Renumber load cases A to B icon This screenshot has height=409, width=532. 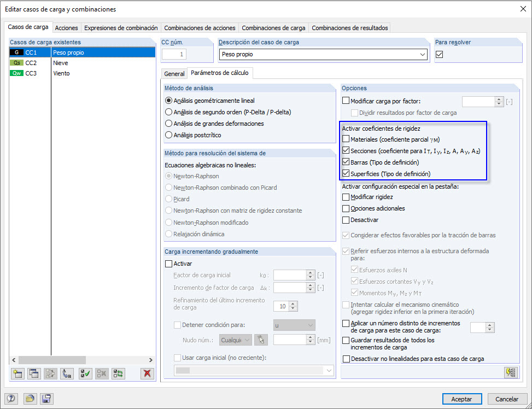tap(67, 373)
